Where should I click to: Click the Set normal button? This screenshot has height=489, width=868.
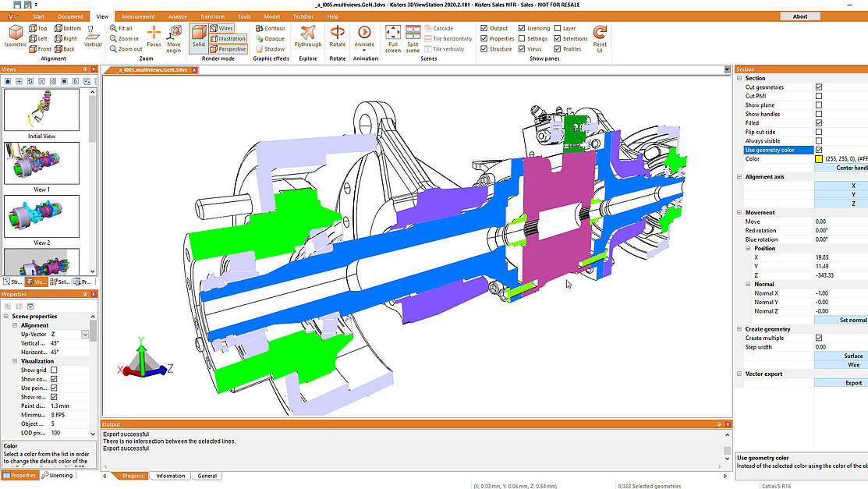pos(841,320)
